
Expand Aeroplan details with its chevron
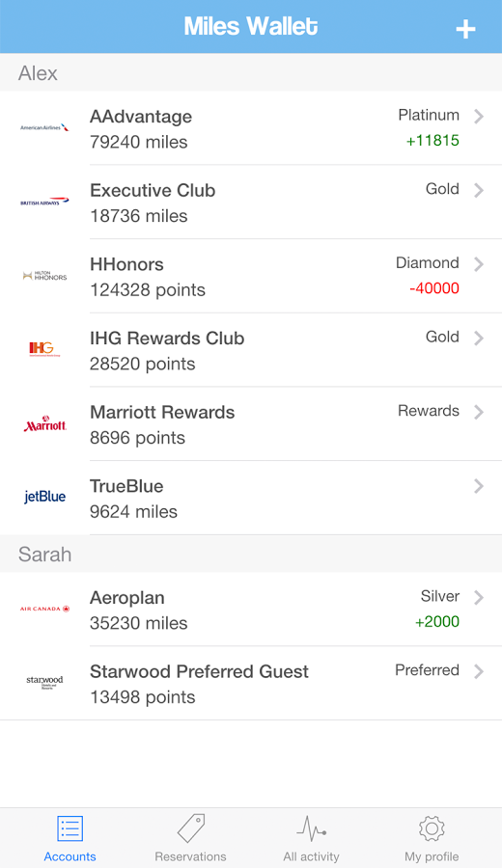(479, 597)
